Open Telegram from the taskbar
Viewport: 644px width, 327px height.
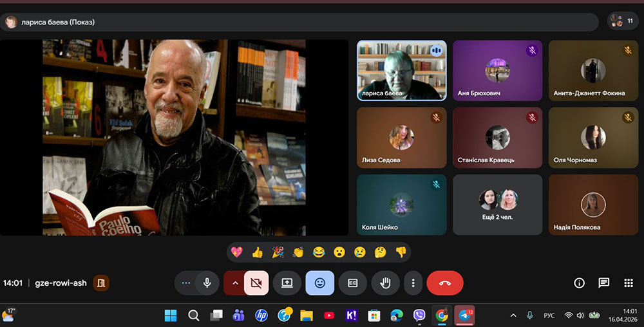(465, 315)
